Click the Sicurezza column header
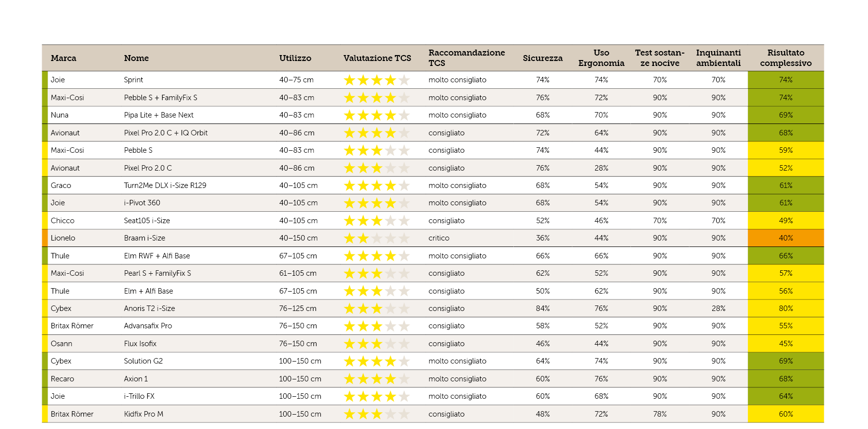The image size is (868, 429). point(543,58)
